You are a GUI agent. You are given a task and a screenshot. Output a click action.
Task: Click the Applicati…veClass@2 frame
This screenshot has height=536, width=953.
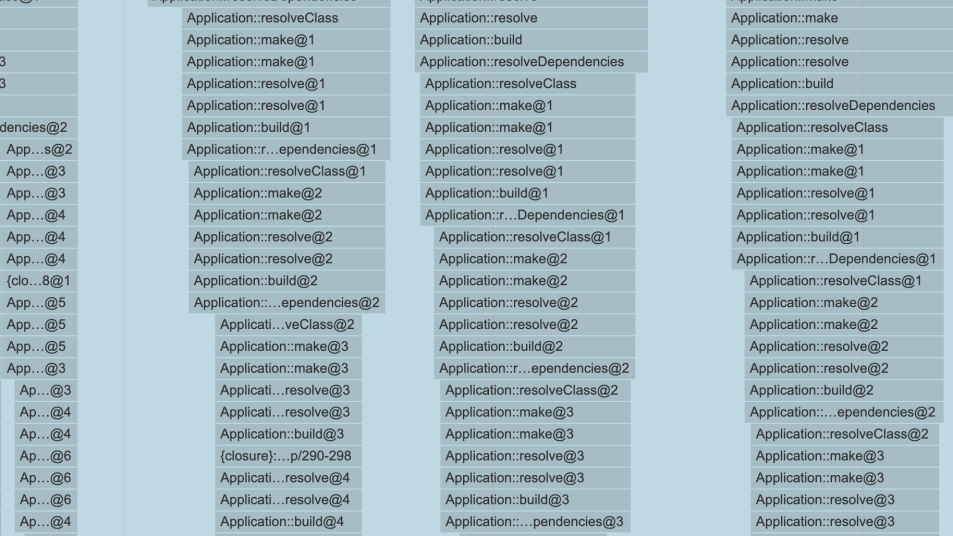[288, 325]
